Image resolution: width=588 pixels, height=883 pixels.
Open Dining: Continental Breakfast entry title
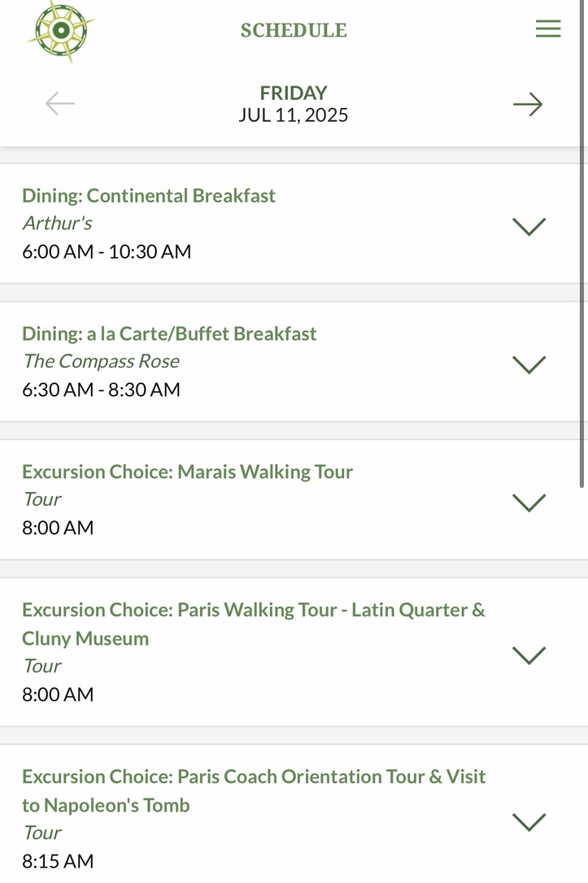[149, 196]
